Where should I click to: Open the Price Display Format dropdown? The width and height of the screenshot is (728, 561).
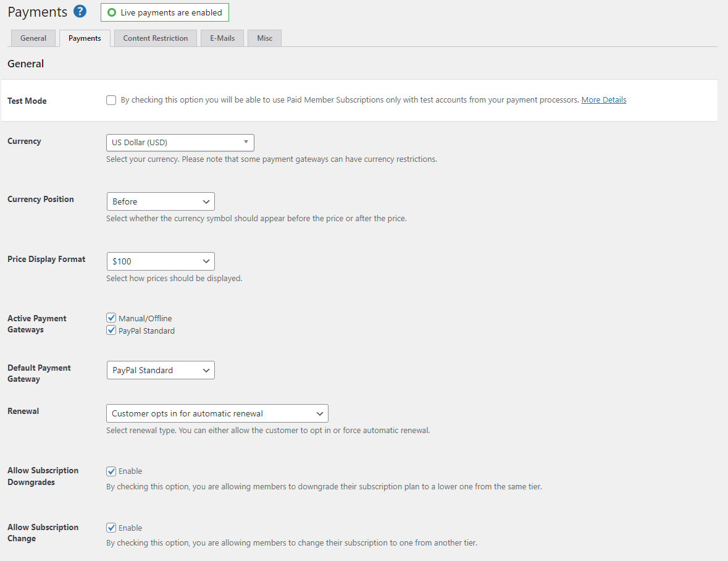pos(161,261)
